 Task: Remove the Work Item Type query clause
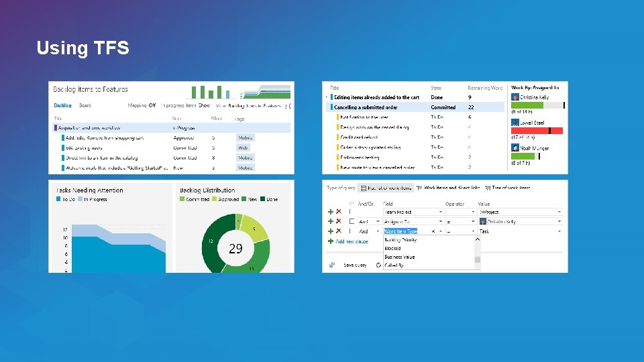(339, 231)
